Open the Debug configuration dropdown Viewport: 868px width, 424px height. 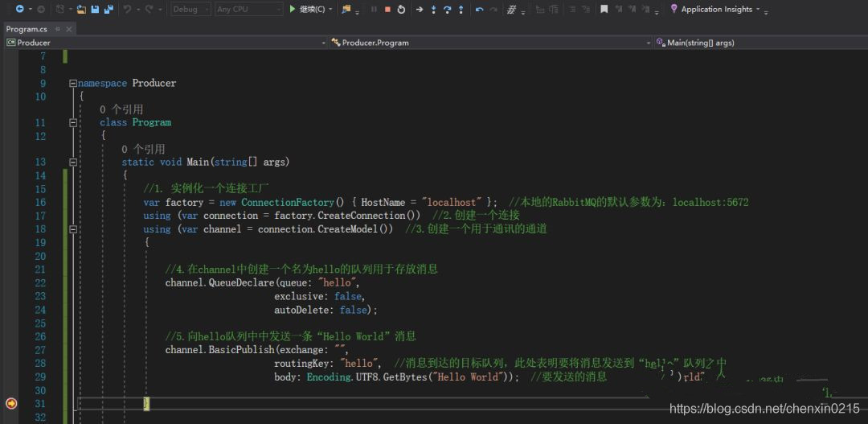pyautogui.click(x=190, y=9)
